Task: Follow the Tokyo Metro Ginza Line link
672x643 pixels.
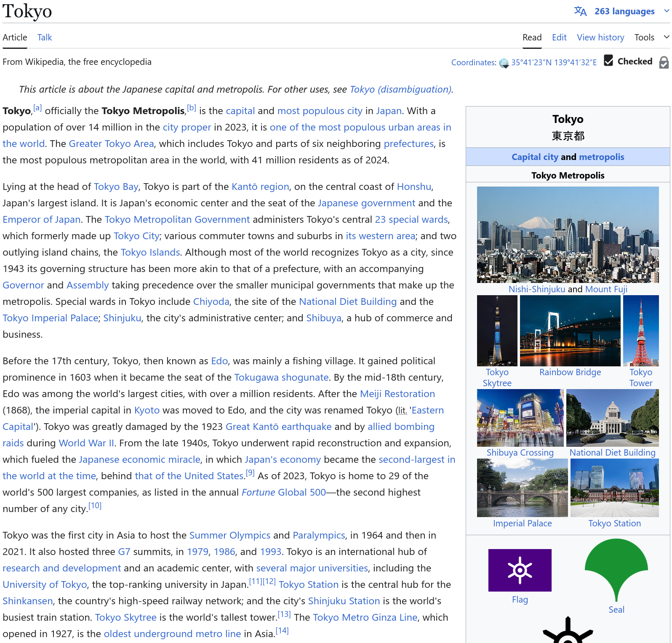Action: pyautogui.click(x=365, y=617)
